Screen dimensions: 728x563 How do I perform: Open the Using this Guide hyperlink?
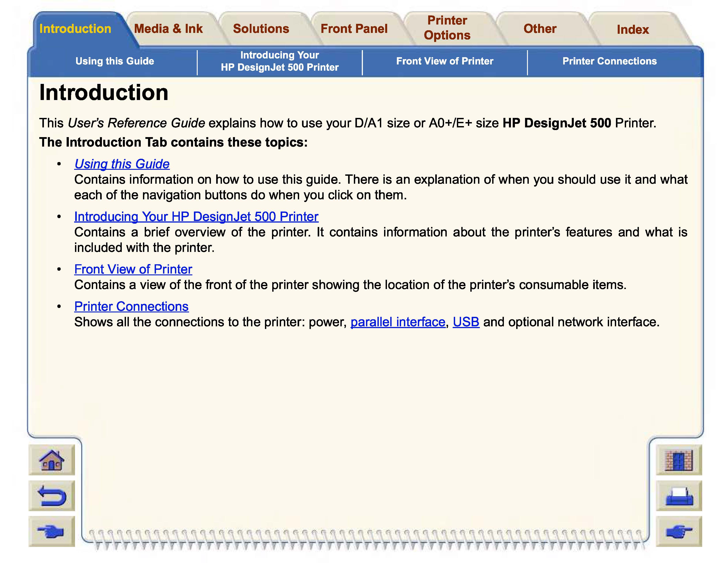tap(122, 164)
